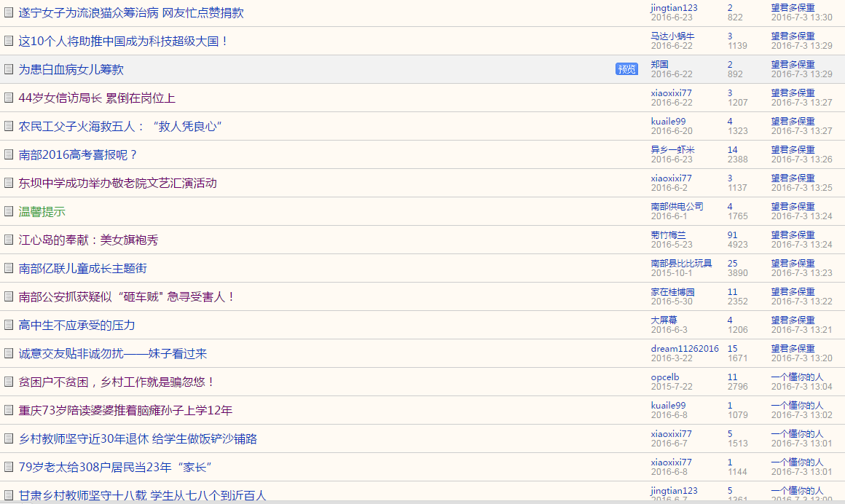
Task: Open user dream11262016's profile
Action: pyautogui.click(x=684, y=349)
